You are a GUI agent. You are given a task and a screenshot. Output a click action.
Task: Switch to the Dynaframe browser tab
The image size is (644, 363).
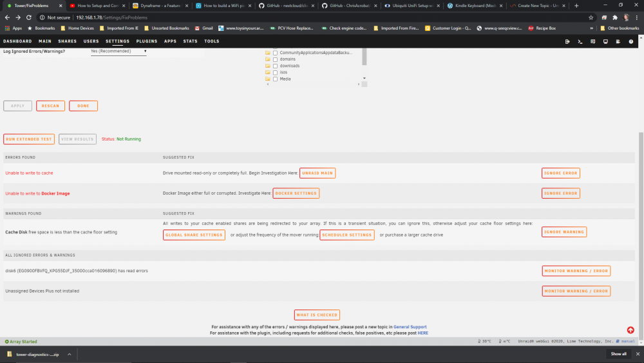160,6
